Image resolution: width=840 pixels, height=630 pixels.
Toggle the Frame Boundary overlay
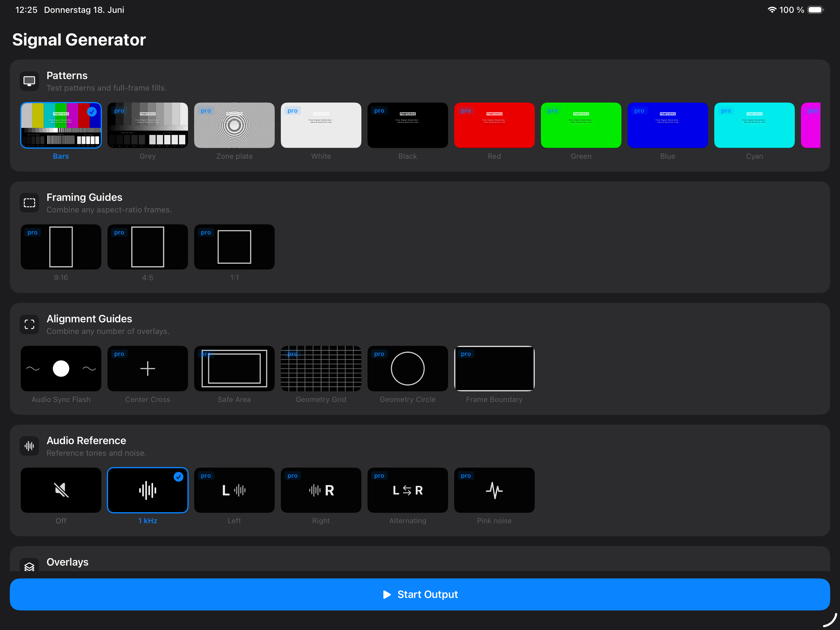494,368
